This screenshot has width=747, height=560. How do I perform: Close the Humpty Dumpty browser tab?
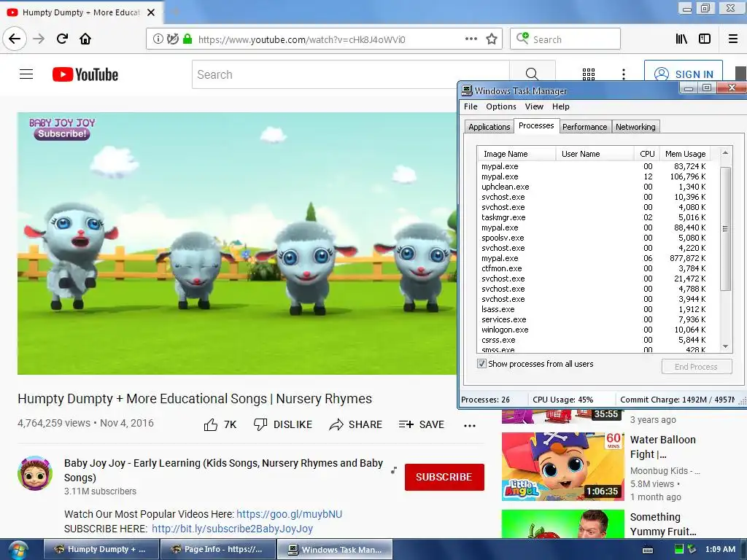(x=151, y=12)
